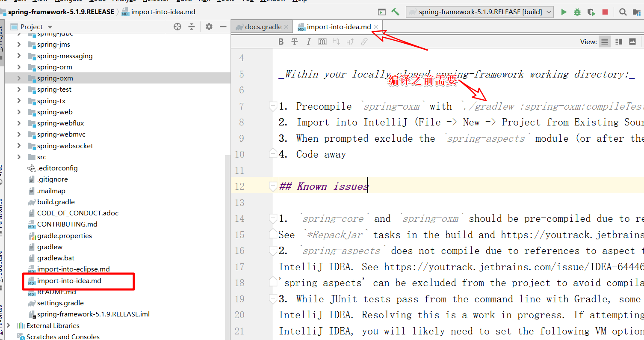
Task: Open build.gradle file in tree
Action: pos(56,202)
